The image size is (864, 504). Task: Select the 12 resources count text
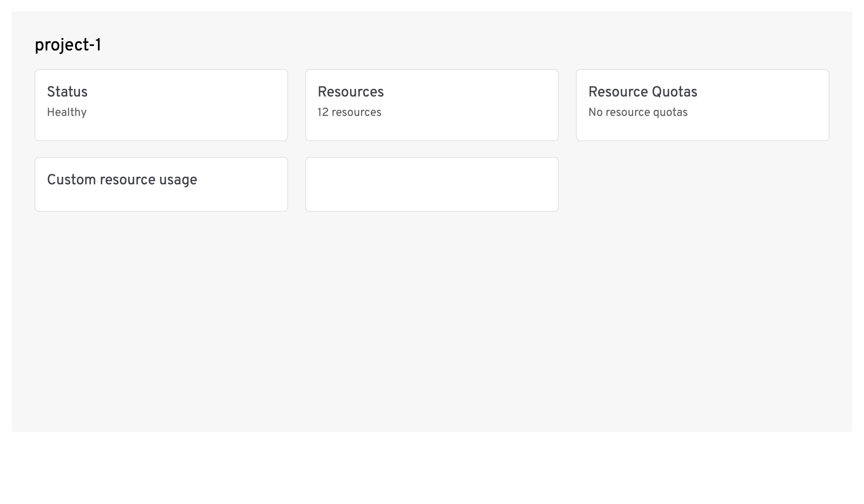pyautogui.click(x=349, y=112)
